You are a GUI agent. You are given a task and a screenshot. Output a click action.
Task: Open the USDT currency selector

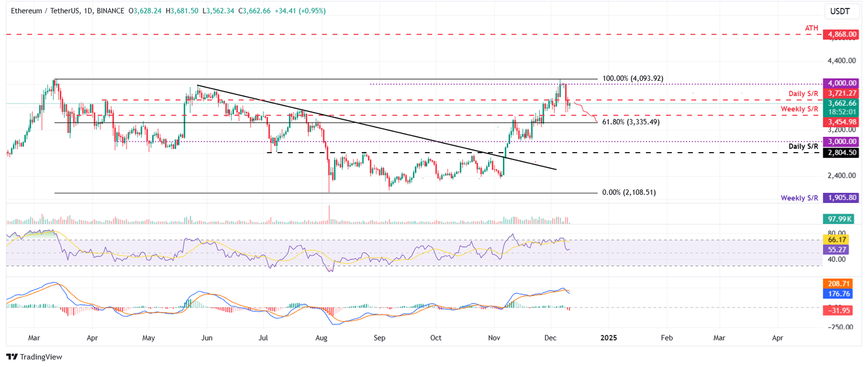(x=841, y=11)
